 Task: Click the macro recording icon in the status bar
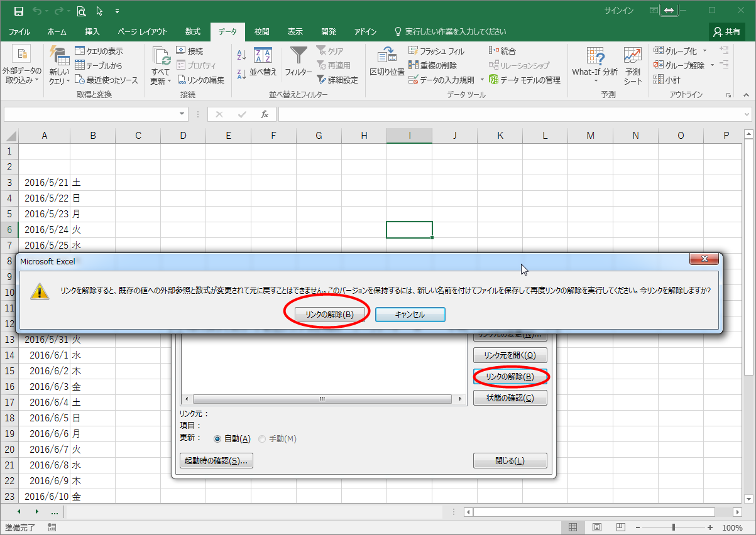[52, 527]
